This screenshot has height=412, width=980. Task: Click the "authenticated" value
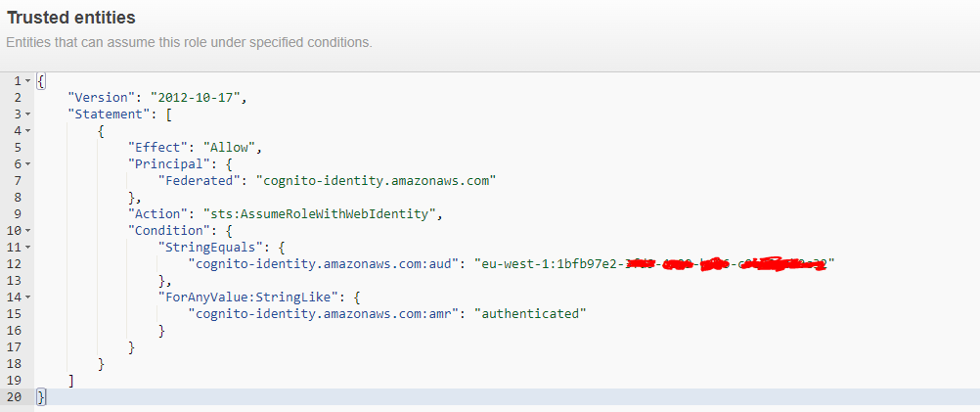click(531, 314)
